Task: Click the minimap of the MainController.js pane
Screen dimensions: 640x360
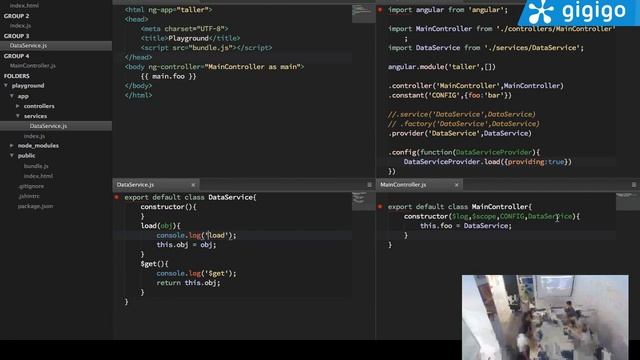Action: 627,201
